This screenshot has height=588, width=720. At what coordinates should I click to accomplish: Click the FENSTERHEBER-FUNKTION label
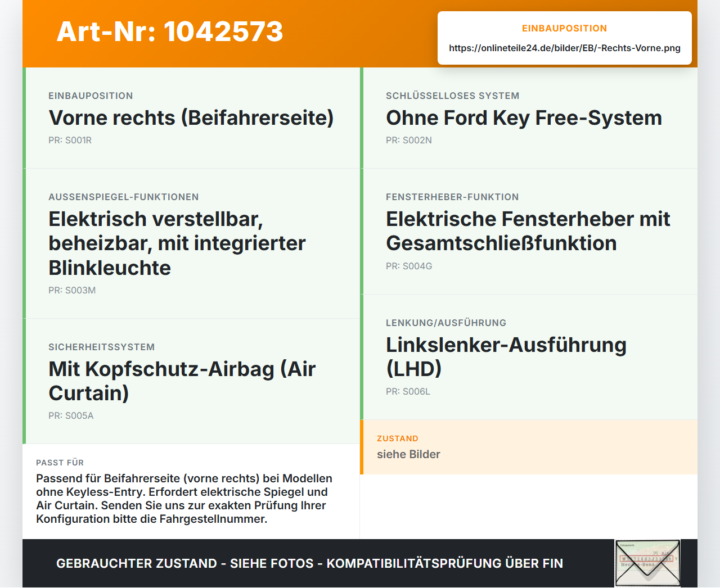point(452,197)
